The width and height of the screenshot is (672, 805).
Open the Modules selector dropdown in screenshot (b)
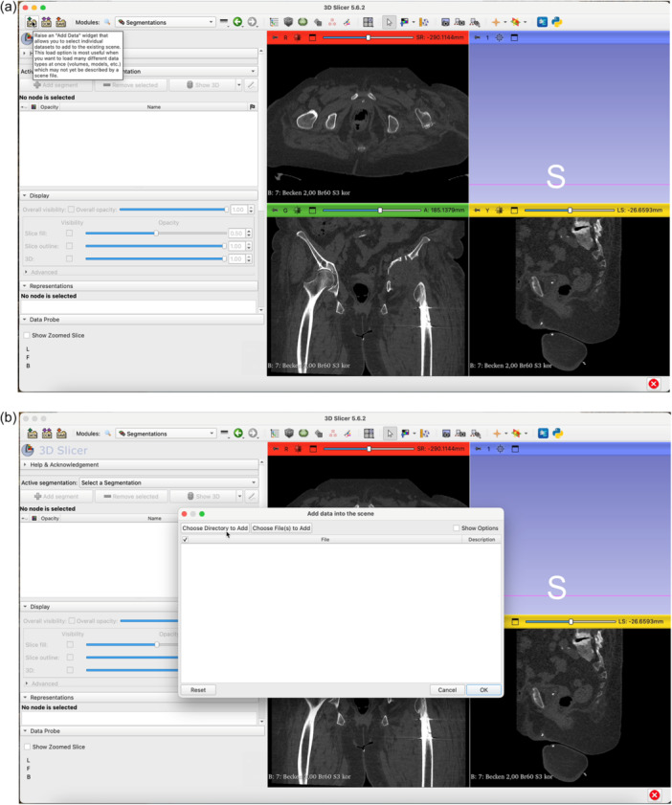click(x=166, y=434)
